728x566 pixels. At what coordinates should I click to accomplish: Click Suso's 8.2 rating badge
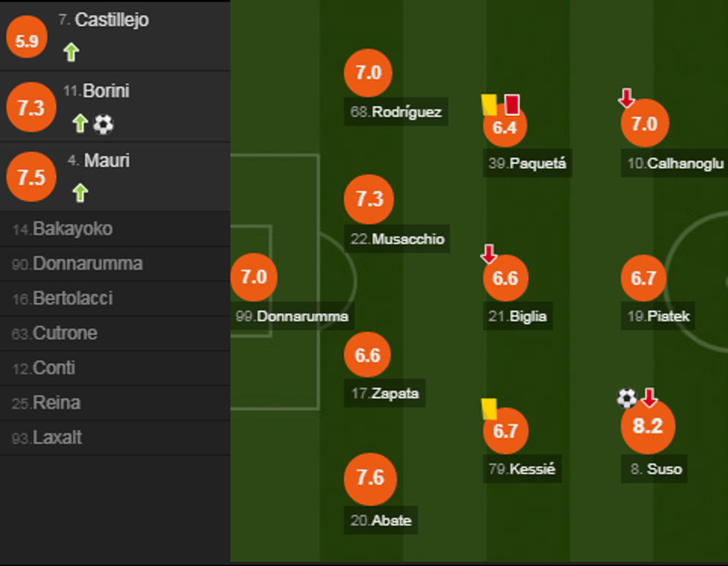[647, 426]
